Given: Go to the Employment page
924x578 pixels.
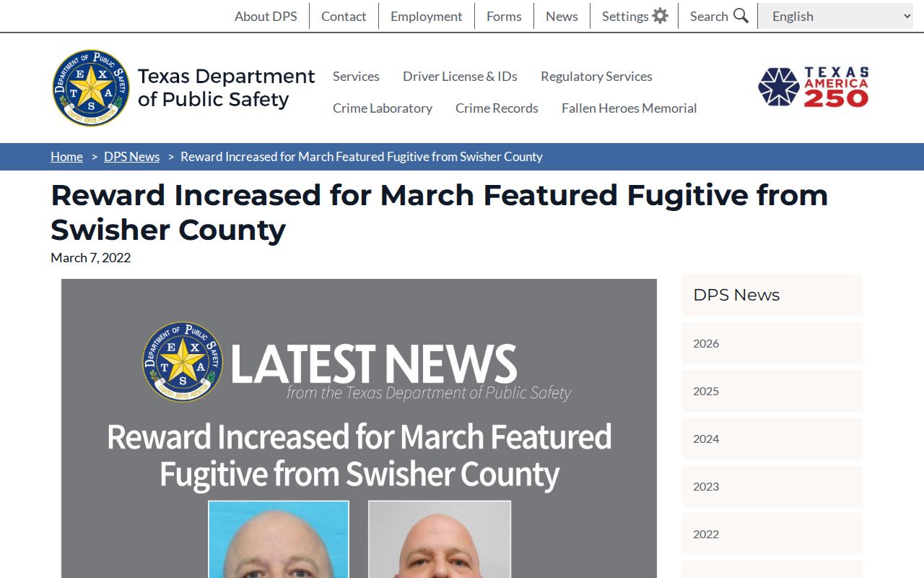Looking at the screenshot, I should click(426, 16).
